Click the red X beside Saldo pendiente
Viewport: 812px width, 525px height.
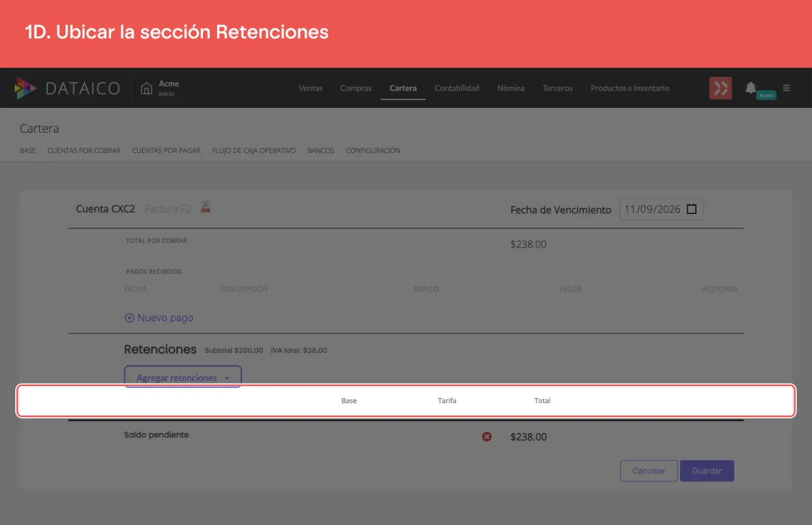point(487,436)
